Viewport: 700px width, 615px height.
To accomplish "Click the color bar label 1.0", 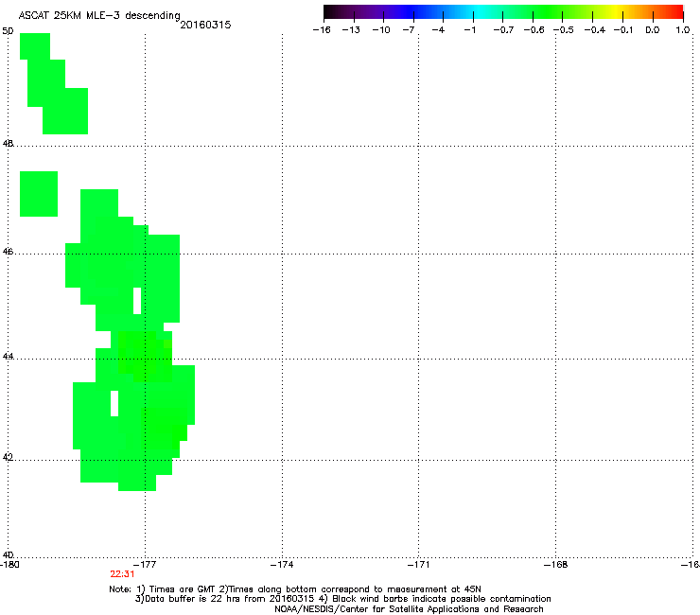I will pos(683,30).
